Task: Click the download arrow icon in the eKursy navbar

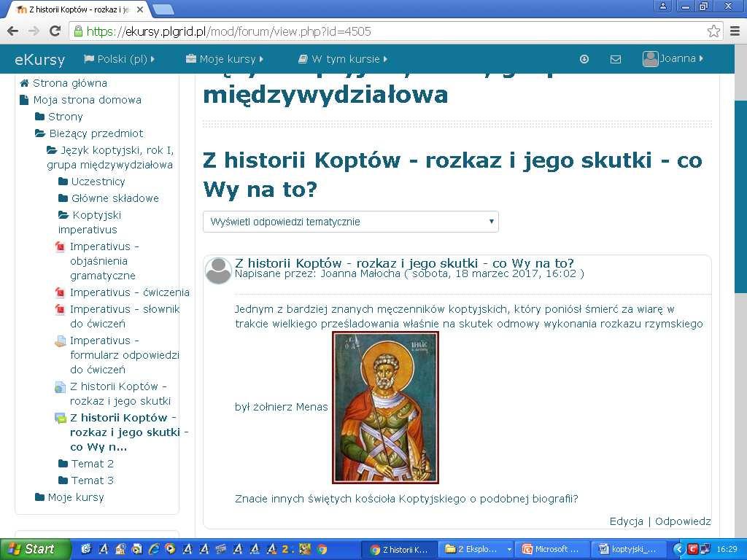Action: point(584,59)
